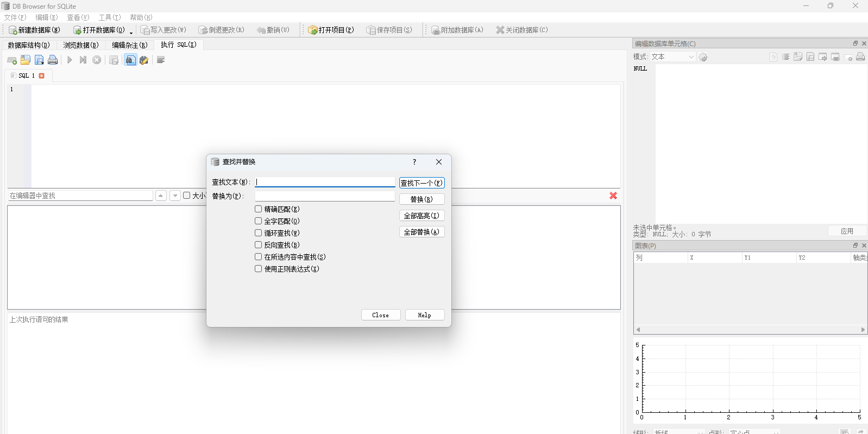The width and height of the screenshot is (868, 434).
Task: Click the 全部替换 button
Action: coord(422,232)
